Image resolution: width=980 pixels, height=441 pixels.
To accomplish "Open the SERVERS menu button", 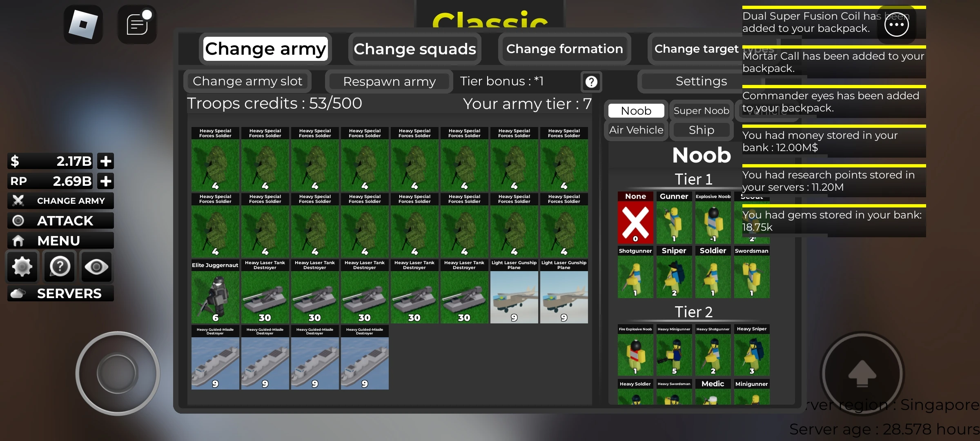I will (x=60, y=293).
